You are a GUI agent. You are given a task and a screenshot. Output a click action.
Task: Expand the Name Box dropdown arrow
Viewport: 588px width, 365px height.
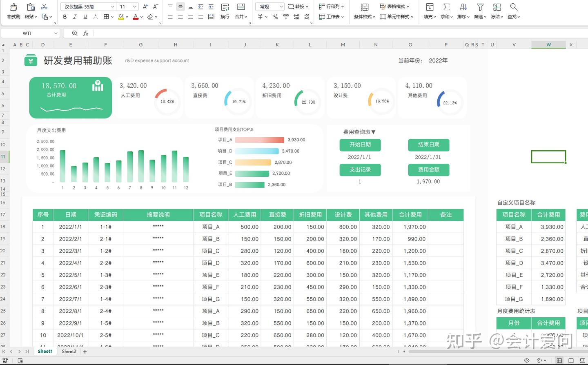coord(56,33)
